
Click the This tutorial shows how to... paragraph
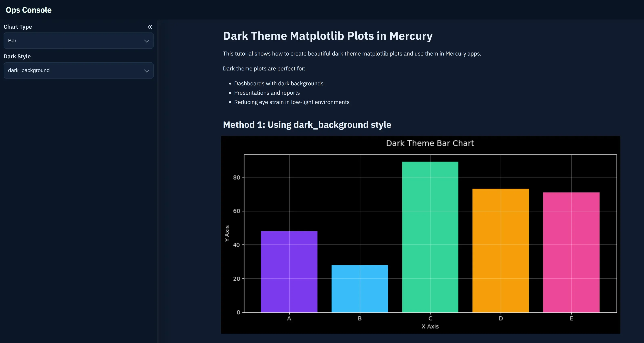point(352,54)
